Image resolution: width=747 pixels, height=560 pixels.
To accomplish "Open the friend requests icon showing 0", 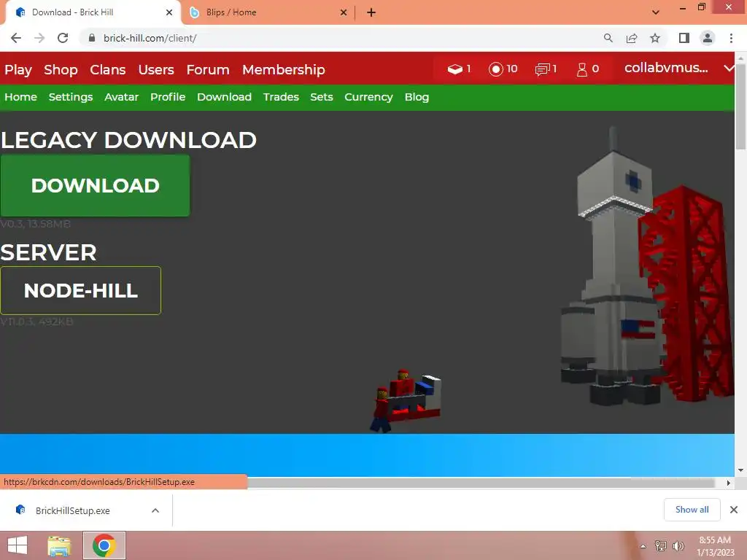I will click(581, 69).
